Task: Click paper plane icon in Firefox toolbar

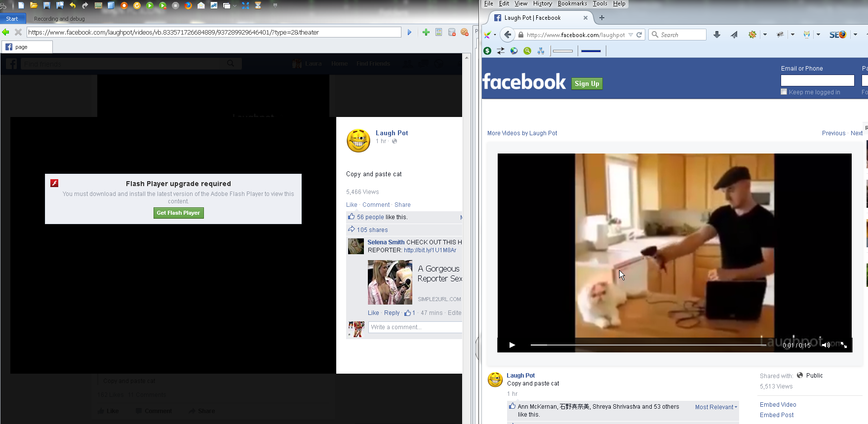Action: tap(734, 35)
